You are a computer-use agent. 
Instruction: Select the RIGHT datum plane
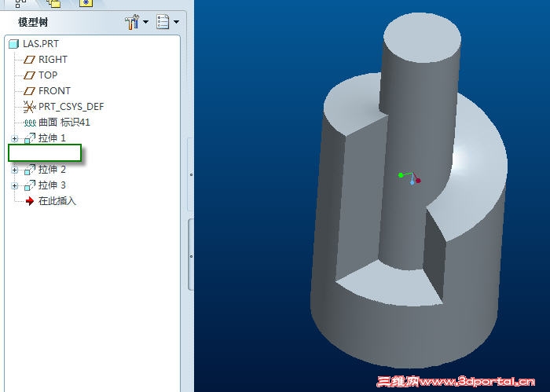tap(46, 60)
